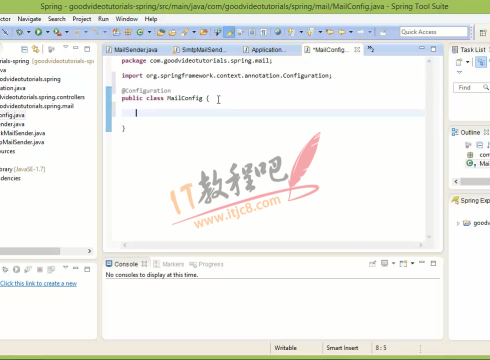490x360 pixels.
Task: Click the Next Annotation icon
Action: [291, 32]
